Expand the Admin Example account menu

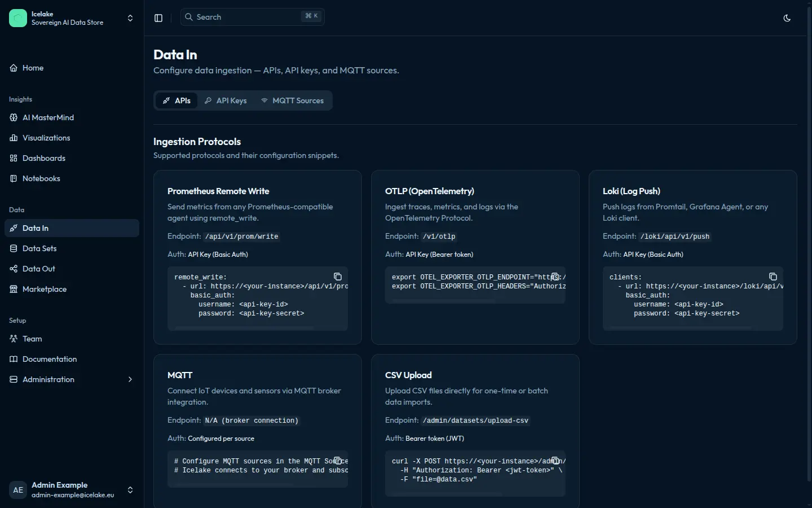(130, 490)
